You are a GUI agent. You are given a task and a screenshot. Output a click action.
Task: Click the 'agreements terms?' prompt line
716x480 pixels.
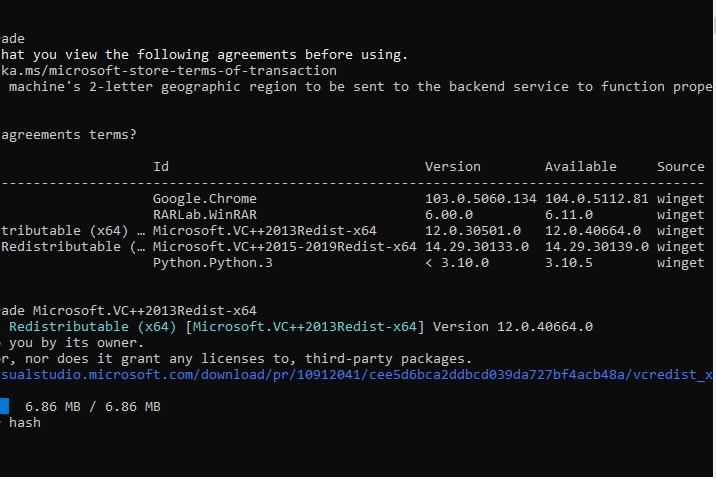click(68, 135)
